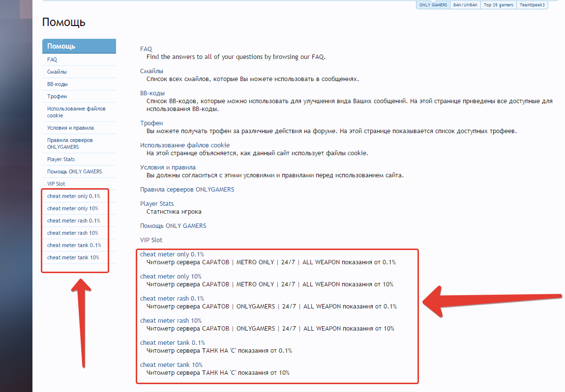Open the Помощь ONLY GAMERS content link
Screen dimensions: 565x392
coord(173,225)
